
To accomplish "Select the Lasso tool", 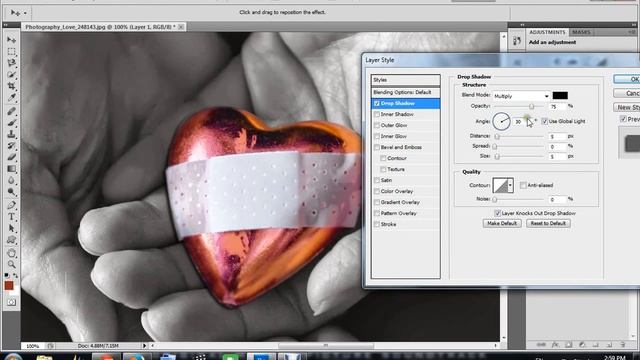I will [11, 63].
